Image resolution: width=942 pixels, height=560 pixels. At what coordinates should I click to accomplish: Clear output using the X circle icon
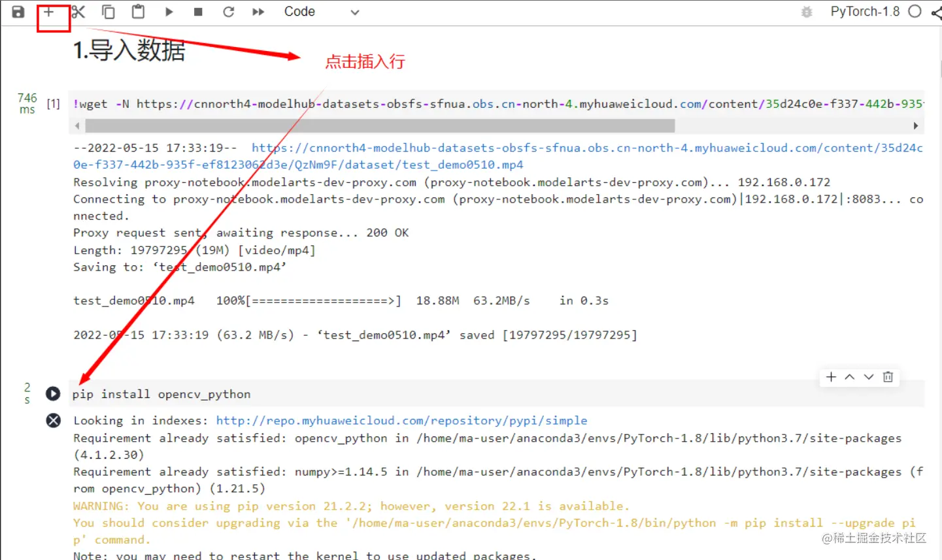click(54, 420)
